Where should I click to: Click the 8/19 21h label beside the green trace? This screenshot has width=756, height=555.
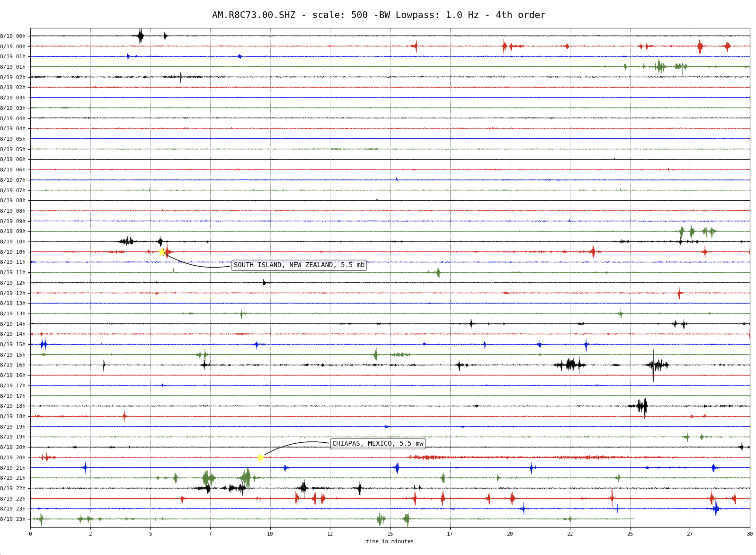click(13, 478)
